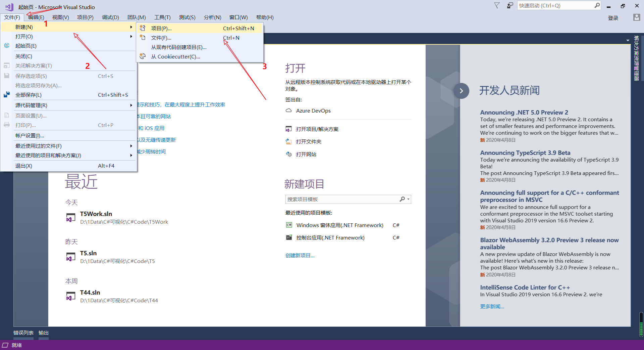Click the 创建新项目... link
The image size is (644, 350).
click(300, 255)
